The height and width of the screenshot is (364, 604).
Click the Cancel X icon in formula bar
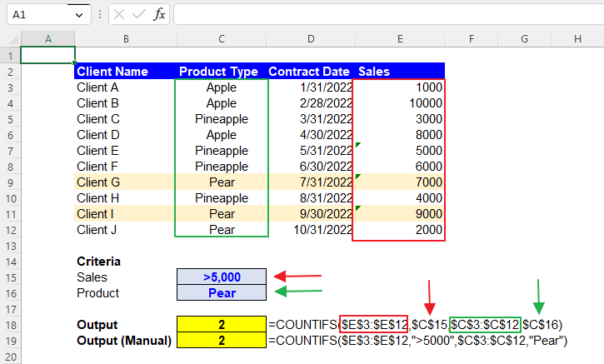pyautogui.click(x=119, y=15)
